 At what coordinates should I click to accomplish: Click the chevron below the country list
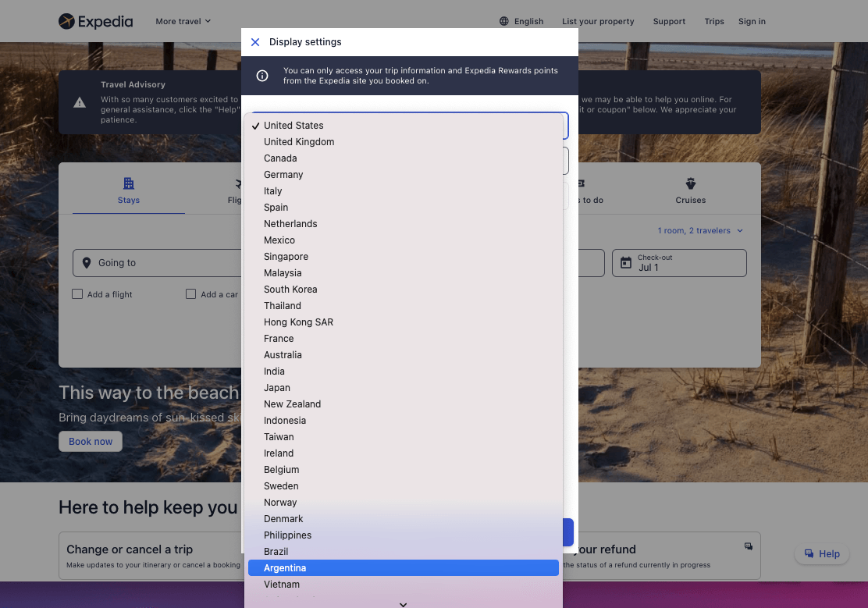403,603
